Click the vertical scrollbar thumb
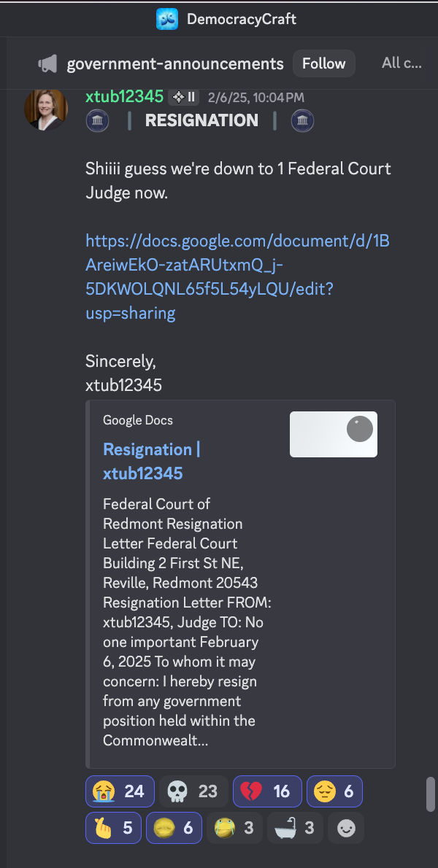438x868 pixels. tap(430, 794)
